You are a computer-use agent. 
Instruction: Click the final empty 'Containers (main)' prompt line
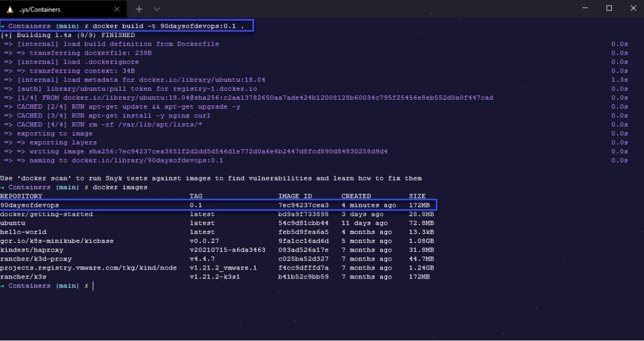click(x=46, y=285)
